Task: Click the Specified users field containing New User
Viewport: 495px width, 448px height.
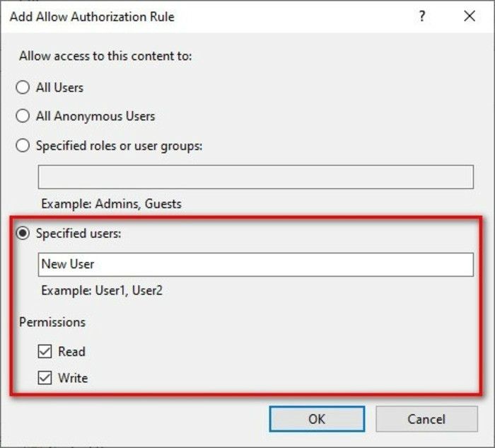Action: [x=255, y=264]
